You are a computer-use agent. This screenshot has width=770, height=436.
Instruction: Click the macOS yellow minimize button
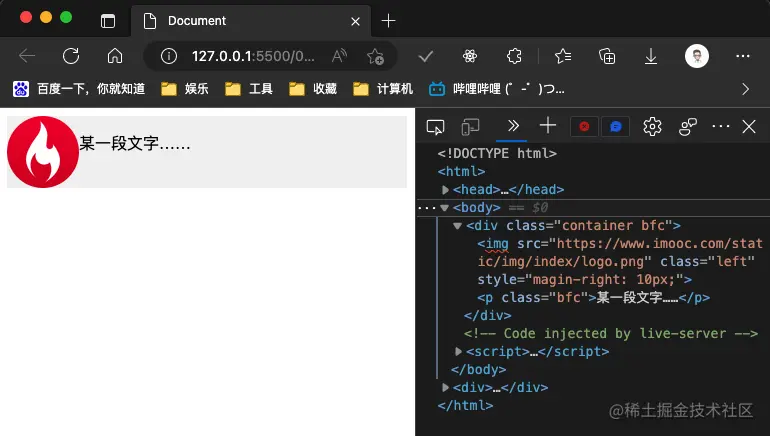[x=46, y=18]
